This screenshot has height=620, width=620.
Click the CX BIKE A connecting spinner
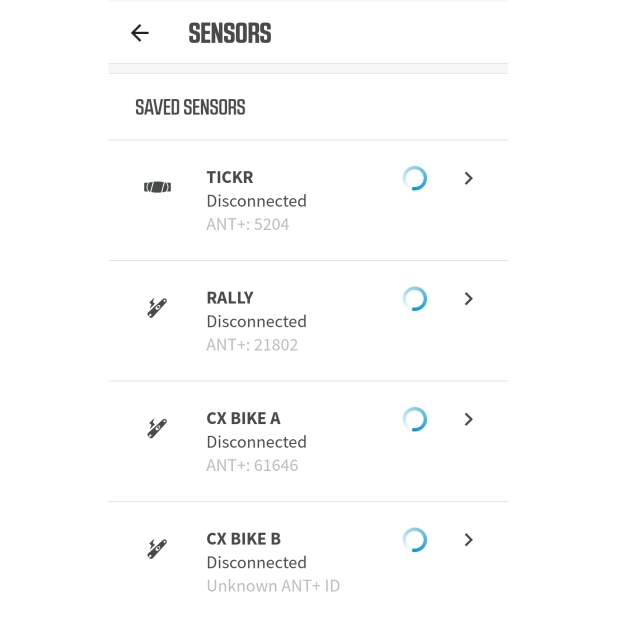pos(414,419)
